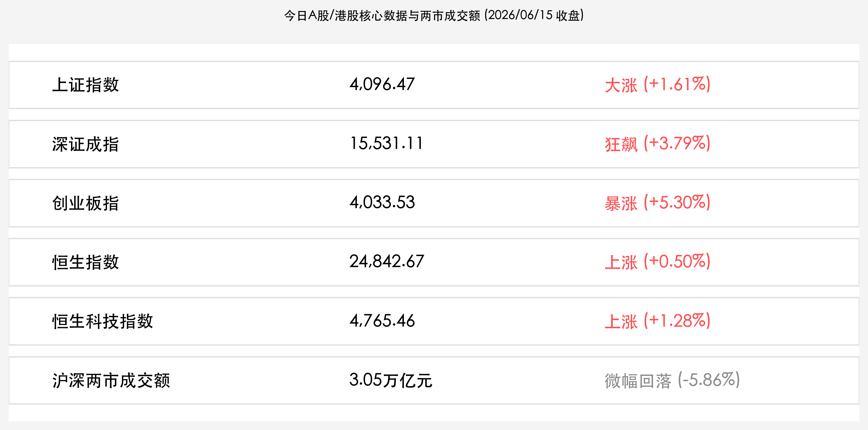Click the 上证指数 row label
Viewport: 868px width, 430px height.
(86, 85)
